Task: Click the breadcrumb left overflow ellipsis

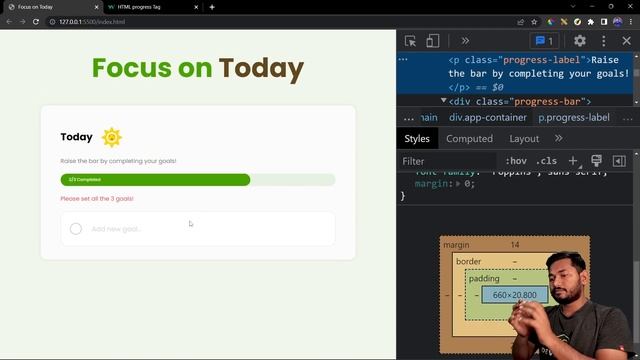Action: (x=409, y=118)
